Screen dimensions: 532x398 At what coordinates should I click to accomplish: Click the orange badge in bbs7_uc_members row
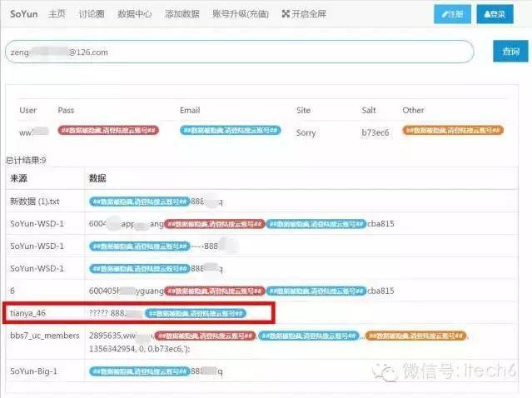(415, 336)
